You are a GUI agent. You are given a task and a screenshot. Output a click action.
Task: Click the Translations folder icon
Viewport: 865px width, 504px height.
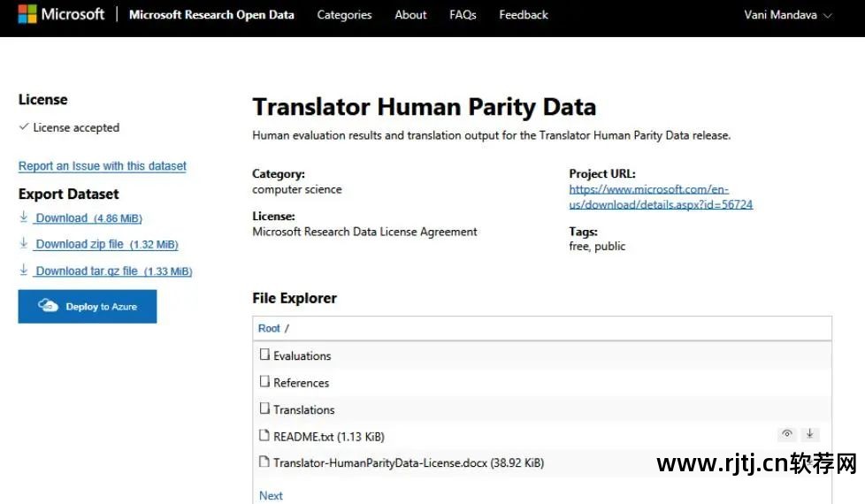click(x=264, y=409)
